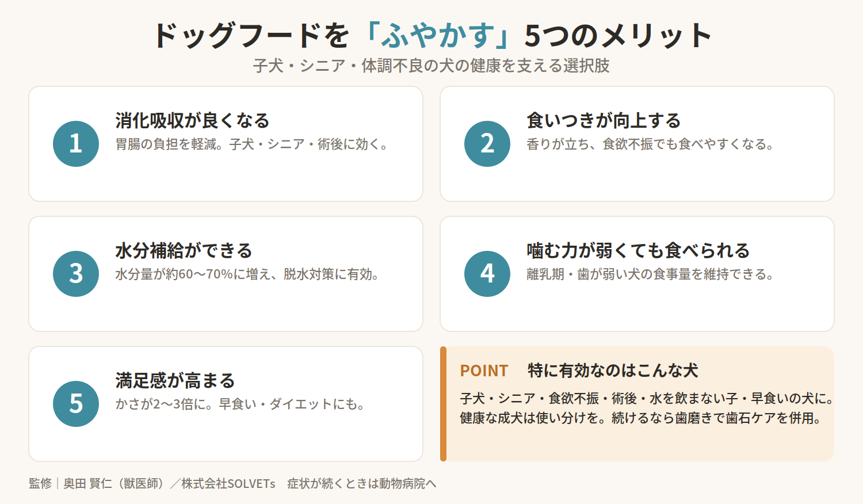Click the number 5 circle icon

(76, 404)
